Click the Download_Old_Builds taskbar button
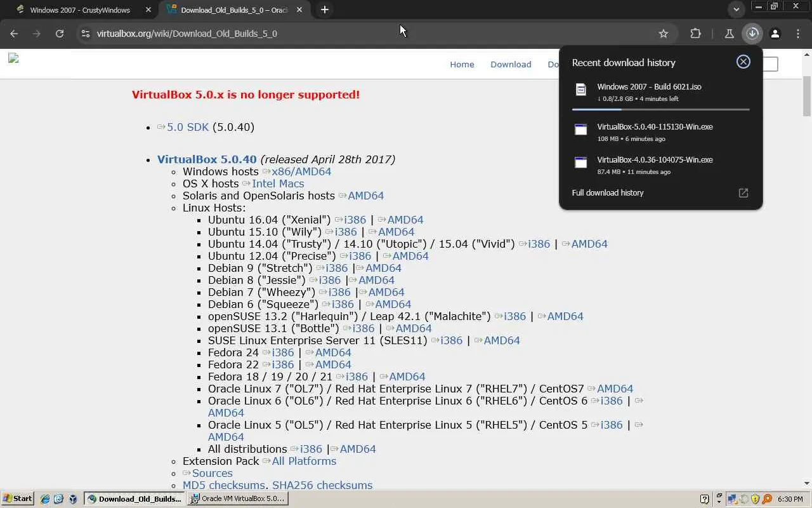This screenshot has width=812, height=508. pos(134,498)
